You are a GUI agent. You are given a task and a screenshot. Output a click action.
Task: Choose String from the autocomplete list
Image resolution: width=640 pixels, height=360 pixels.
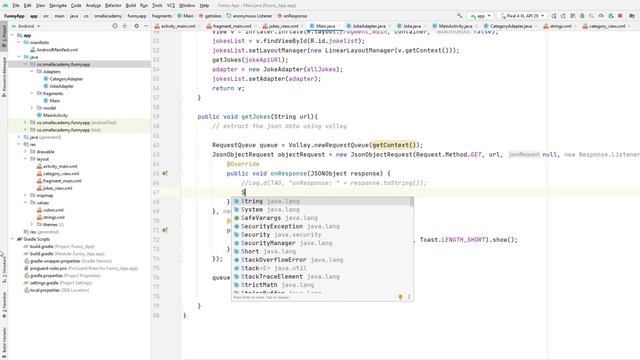click(322, 201)
